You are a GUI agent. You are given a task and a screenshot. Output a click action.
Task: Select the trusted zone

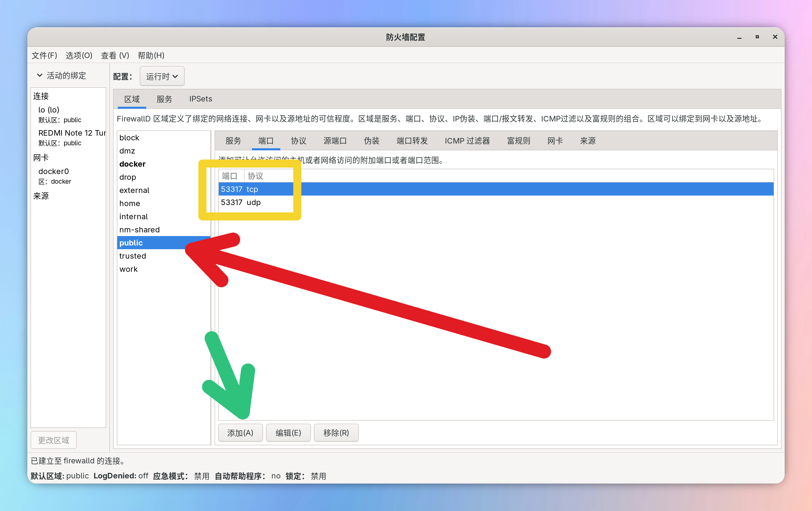click(133, 256)
